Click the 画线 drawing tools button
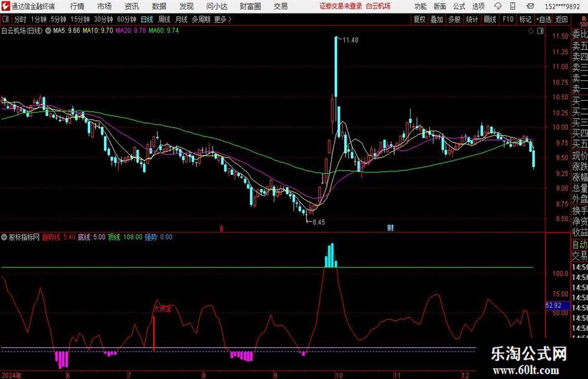The width and height of the screenshot is (588, 379). point(490,19)
